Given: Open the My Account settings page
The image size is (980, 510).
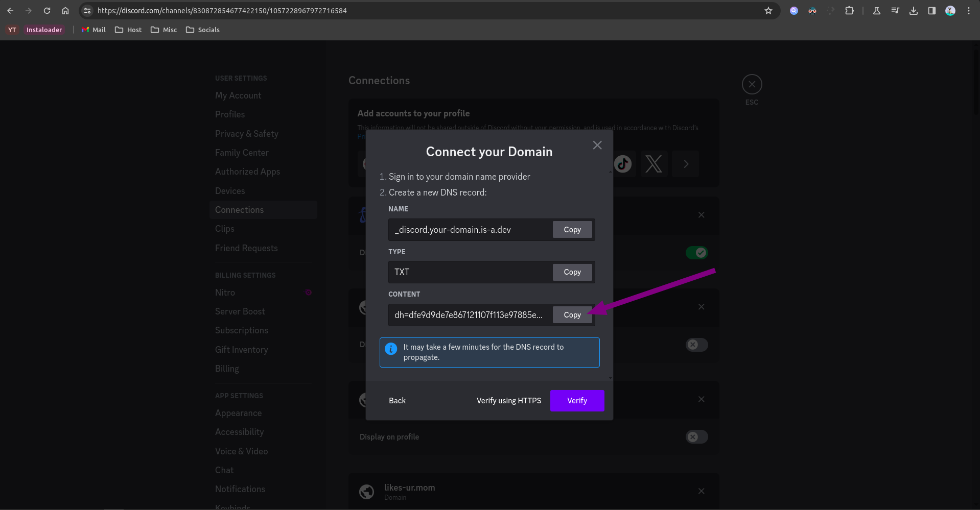Looking at the screenshot, I should tap(238, 95).
